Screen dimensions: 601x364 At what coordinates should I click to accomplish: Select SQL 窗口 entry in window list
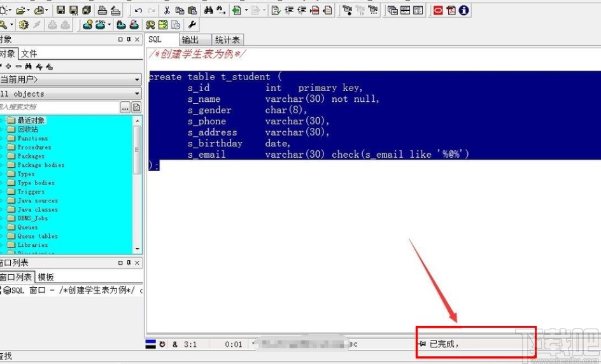point(72,290)
